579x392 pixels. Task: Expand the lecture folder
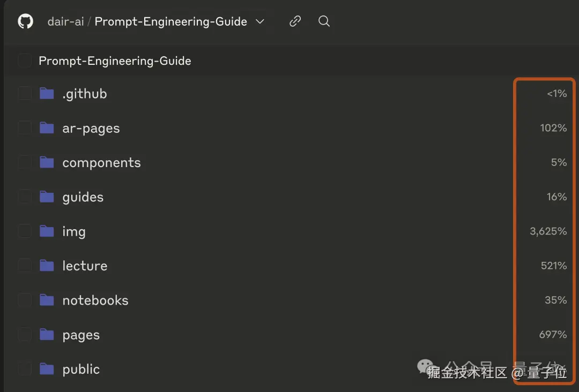click(x=85, y=266)
